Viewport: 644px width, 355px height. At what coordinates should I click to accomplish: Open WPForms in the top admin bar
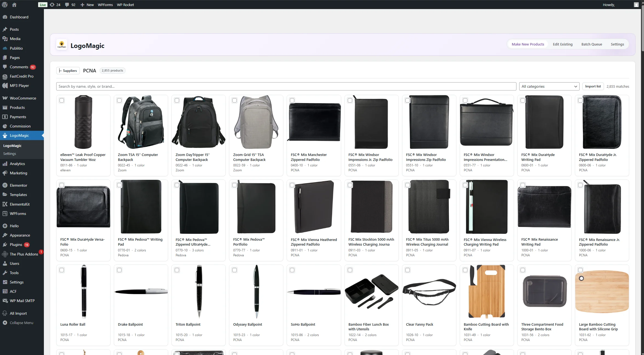pyautogui.click(x=105, y=5)
